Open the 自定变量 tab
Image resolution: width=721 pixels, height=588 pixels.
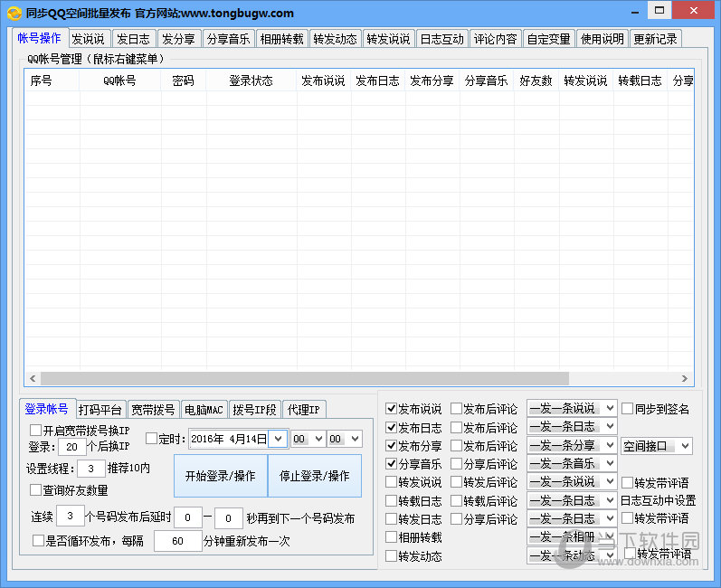click(x=548, y=39)
